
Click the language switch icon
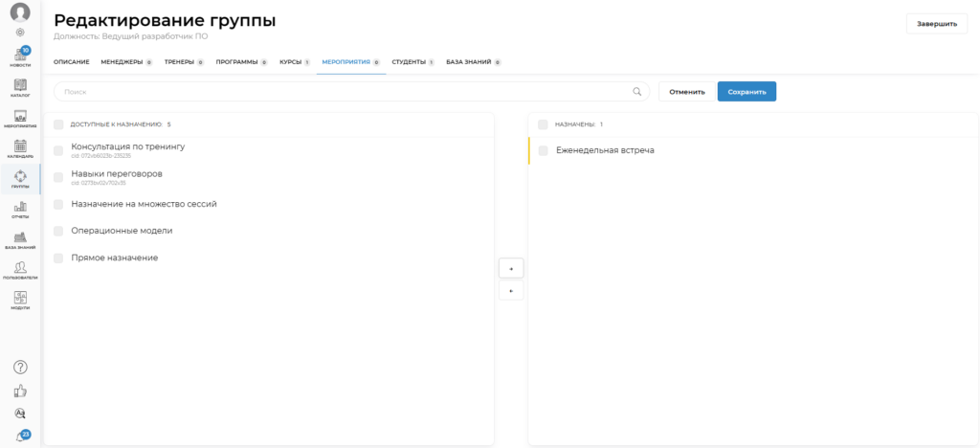click(x=20, y=413)
